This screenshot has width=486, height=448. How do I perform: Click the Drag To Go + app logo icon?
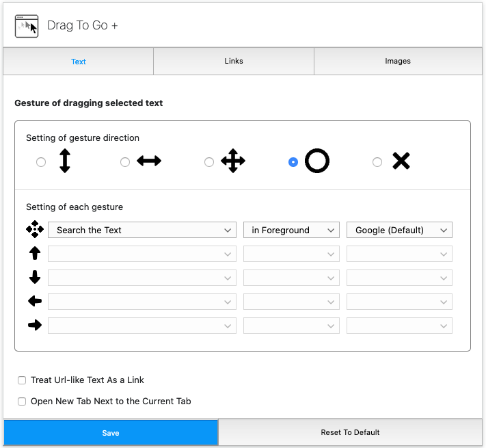pyautogui.click(x=27, y=26)
